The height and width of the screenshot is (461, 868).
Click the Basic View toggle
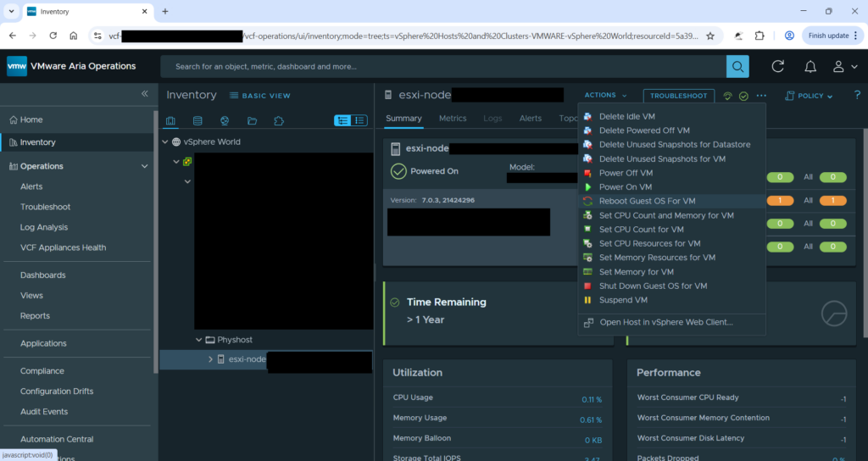coord(260,96)
